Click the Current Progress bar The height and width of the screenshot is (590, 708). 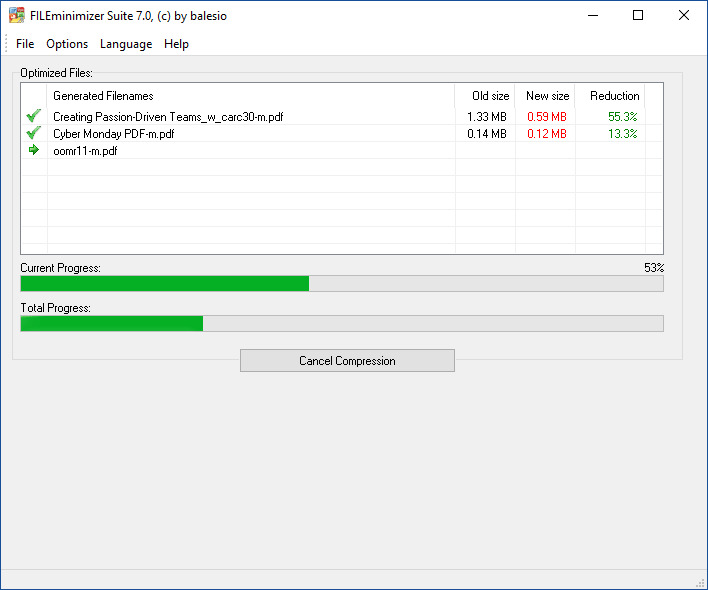coord(342,283)
